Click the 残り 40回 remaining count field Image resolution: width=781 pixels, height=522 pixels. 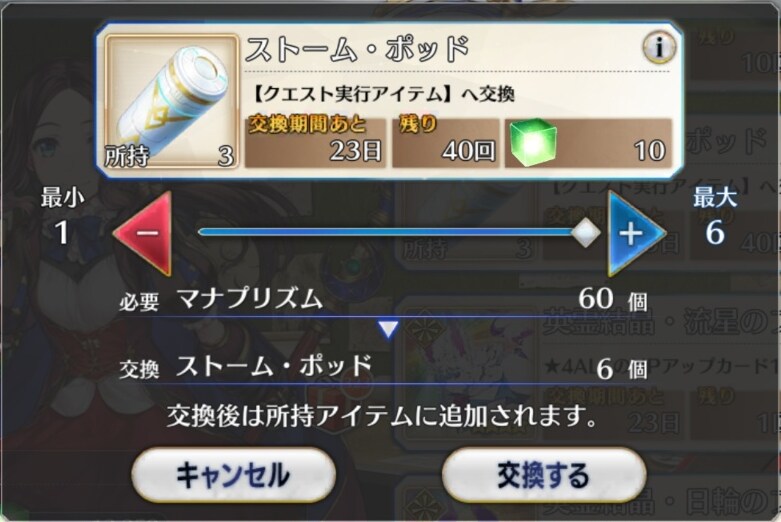pyautogui.click(x=445, y=142)
